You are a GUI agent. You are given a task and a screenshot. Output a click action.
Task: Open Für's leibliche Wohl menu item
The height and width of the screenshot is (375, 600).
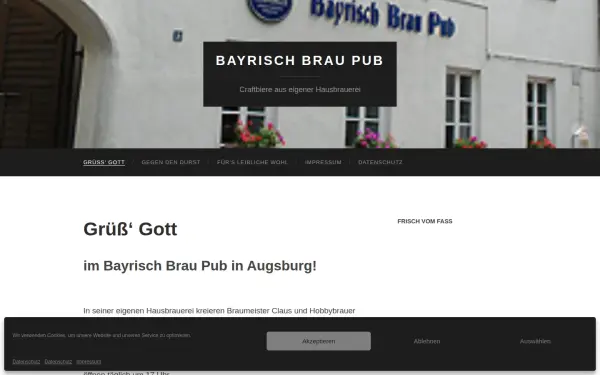click(x=252, y=162)
